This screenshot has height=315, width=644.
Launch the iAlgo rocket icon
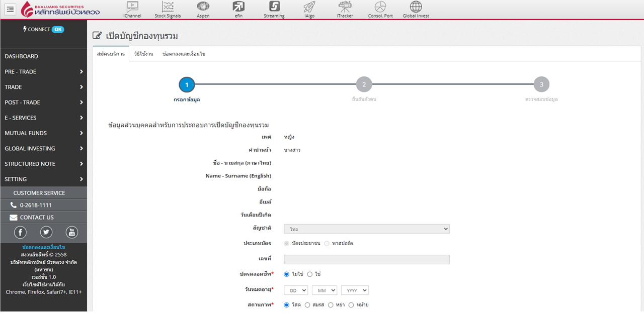click(x=309, y=7)
